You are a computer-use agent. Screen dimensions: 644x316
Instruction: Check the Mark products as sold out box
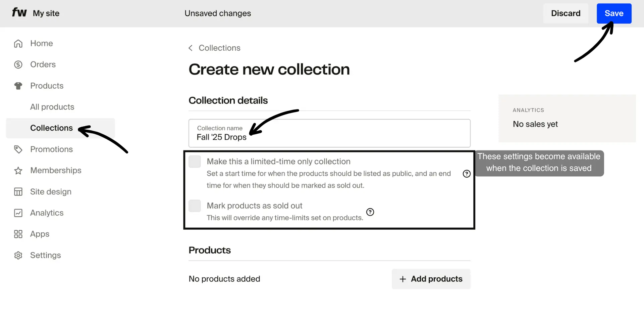click(x=195, y=206)
